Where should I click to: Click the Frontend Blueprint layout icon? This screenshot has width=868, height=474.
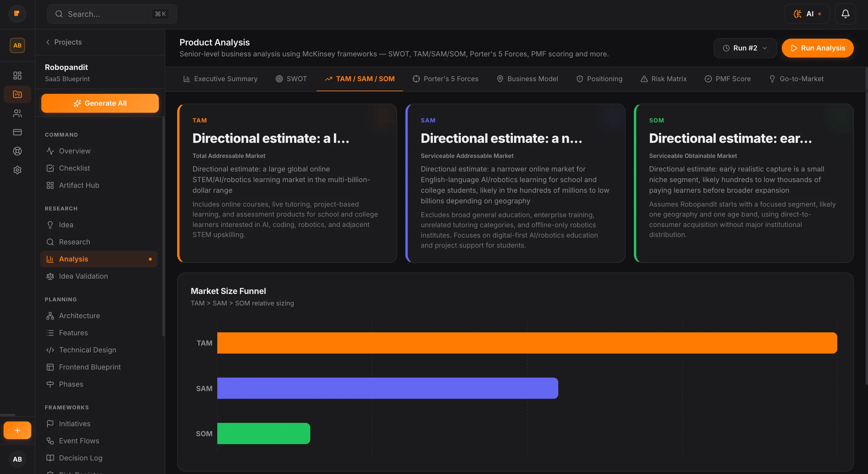click(50, 367)
